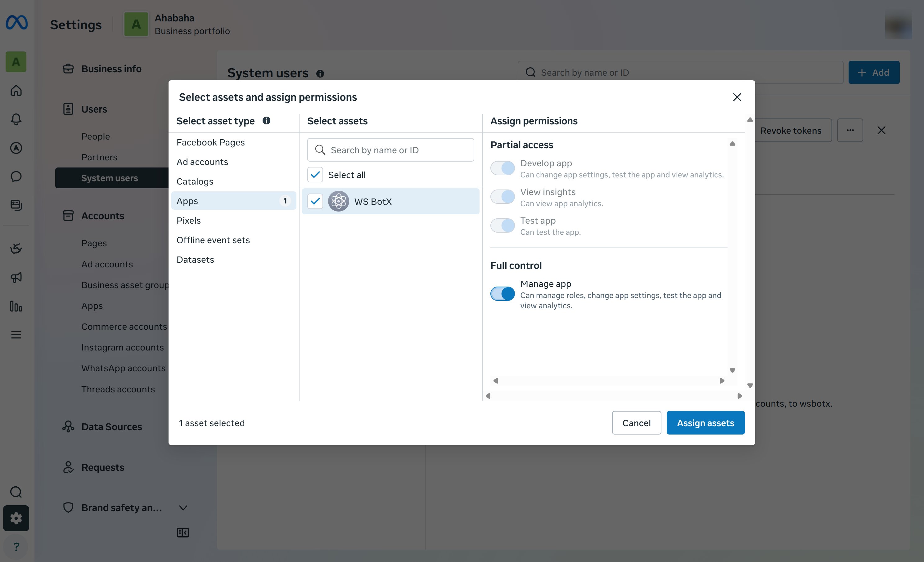Screen dimensions: 924x562
Task: Expand the Brand safety section chevron
Action: tap(183, 508)
